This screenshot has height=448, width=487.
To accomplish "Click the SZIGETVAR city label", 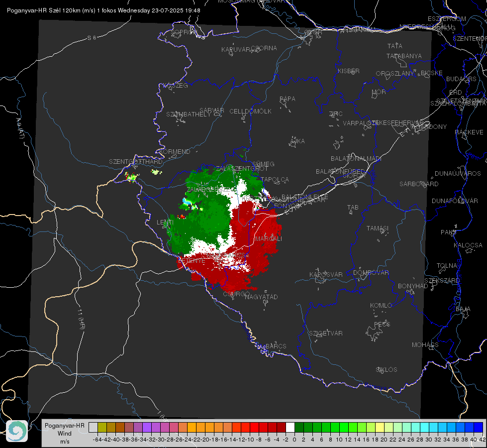I will 325,334.
